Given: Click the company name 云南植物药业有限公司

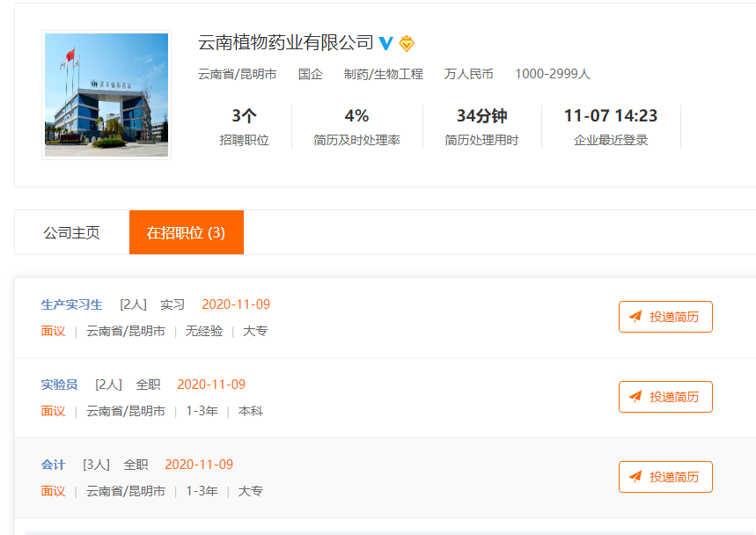Looking at the screenshot, I should (285, 43).
